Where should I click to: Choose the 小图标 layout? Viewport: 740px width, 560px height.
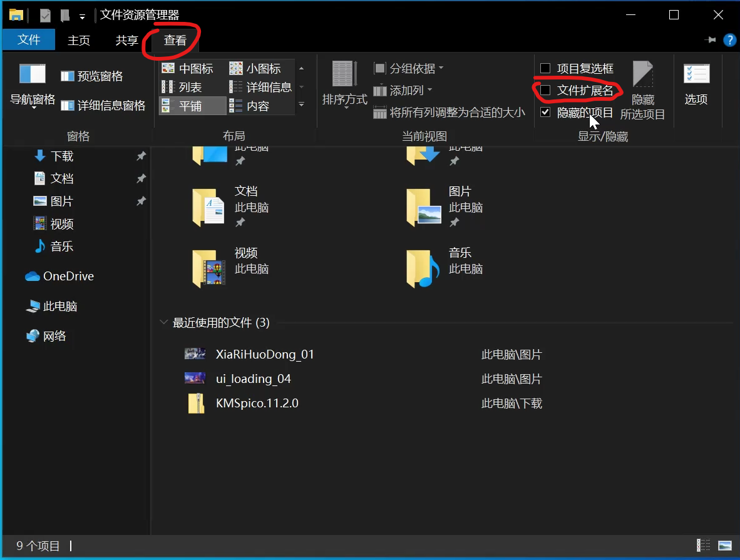(255, 68)
